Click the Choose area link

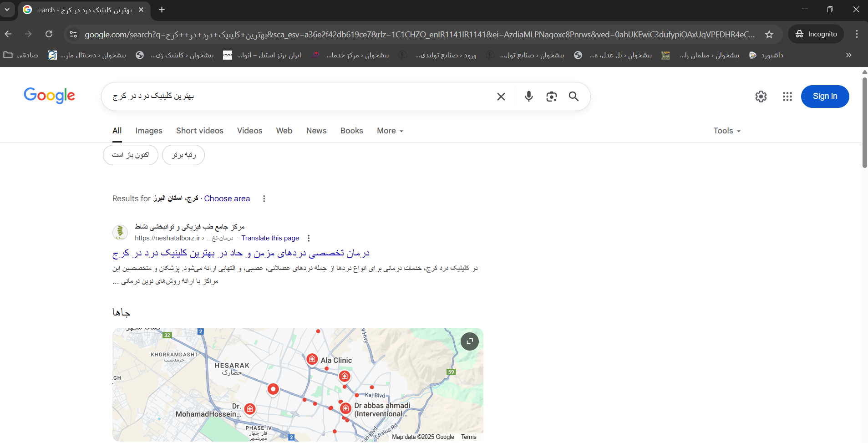[x=227, y=199]
